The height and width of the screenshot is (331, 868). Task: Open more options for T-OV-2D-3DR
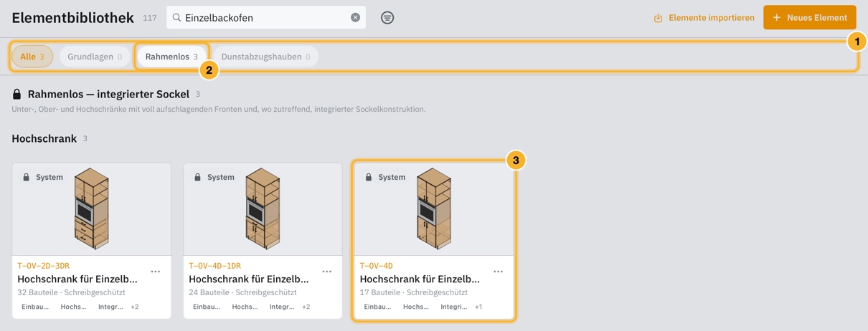pos(156,272)
